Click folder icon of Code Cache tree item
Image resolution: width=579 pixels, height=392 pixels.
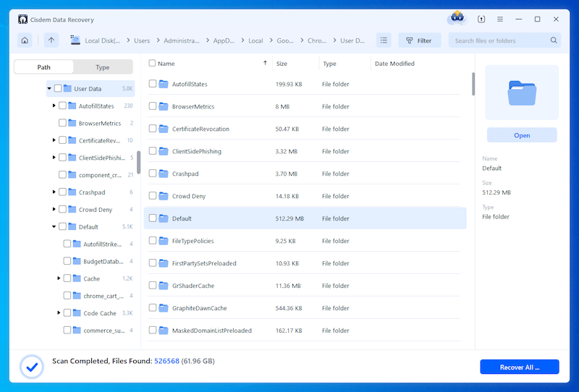click(77, 312)
